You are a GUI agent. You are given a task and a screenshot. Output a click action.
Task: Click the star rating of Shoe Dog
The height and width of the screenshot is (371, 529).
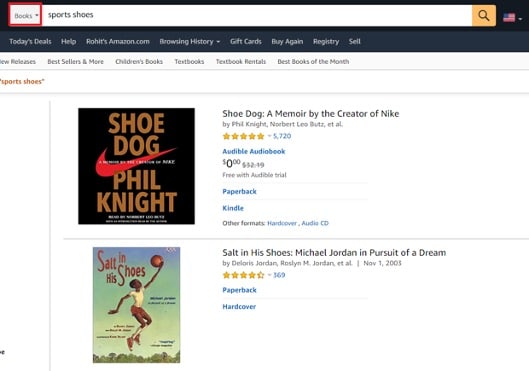click(243, 136)
